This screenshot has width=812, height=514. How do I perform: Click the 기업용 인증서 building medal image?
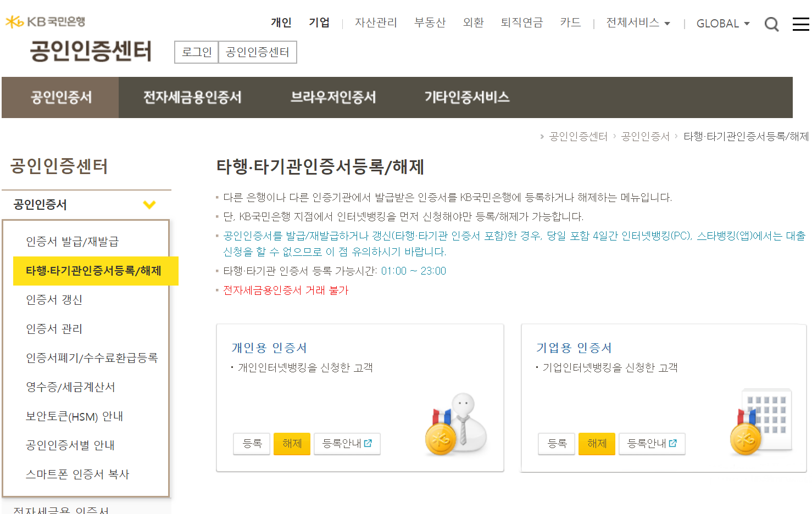(x=761, y=422)
